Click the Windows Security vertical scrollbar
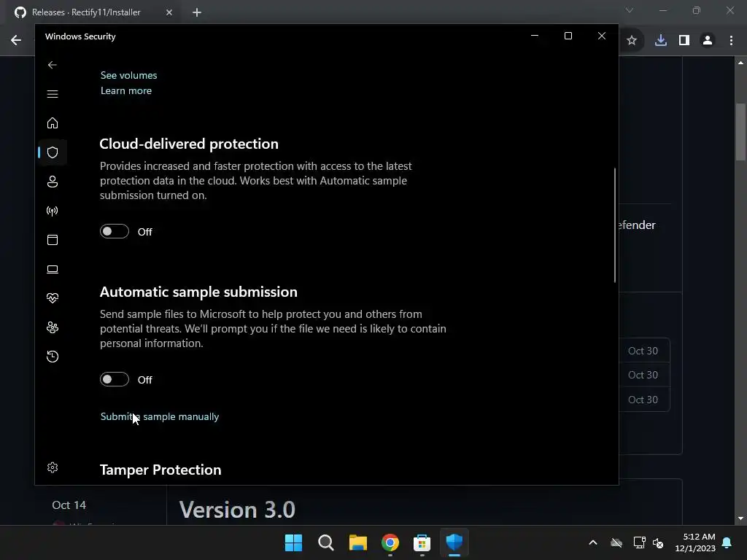This screenshot has height=560, width=747. pos(614,225)
